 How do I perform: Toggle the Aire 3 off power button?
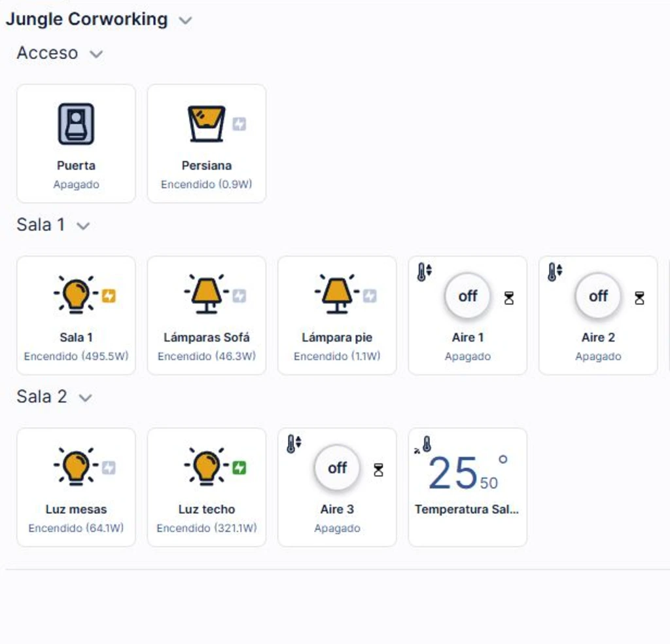(x=337, y=468)
